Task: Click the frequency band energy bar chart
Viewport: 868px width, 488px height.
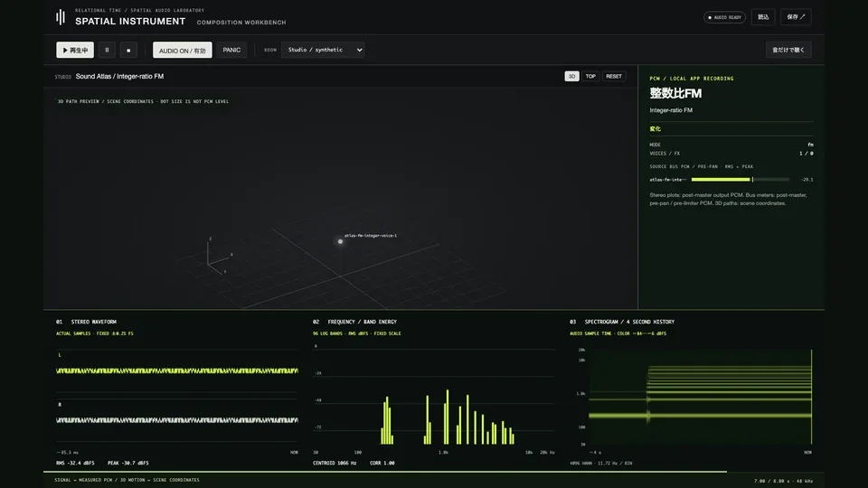Action: (x=434, y=396)
